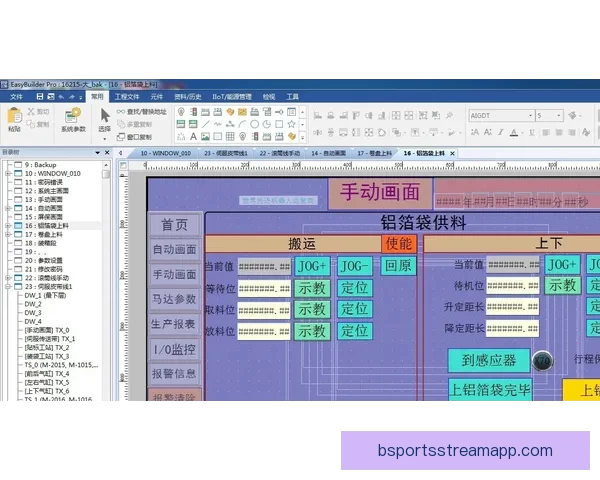Select tree item DW_2
600x480 pixels.
click(x=33, y=304)
